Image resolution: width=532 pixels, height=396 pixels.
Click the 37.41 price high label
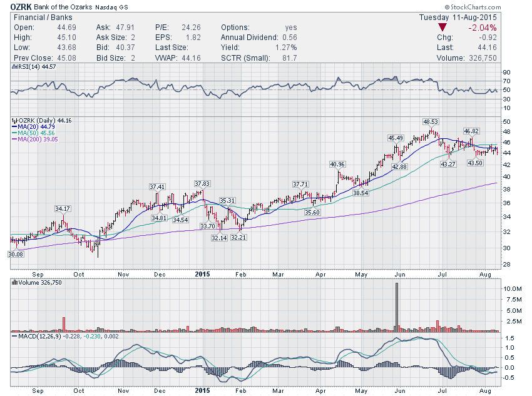click(157, 187)
